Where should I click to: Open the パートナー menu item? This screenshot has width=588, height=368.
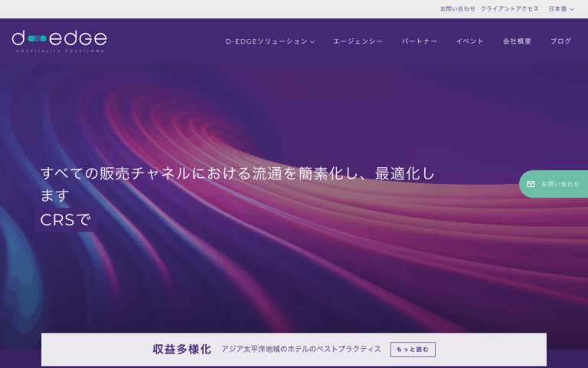(420, 41)
